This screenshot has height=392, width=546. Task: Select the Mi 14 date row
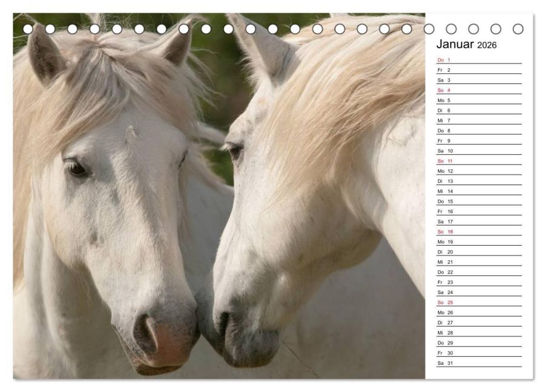pyautogui.click(x=479, y=191)
